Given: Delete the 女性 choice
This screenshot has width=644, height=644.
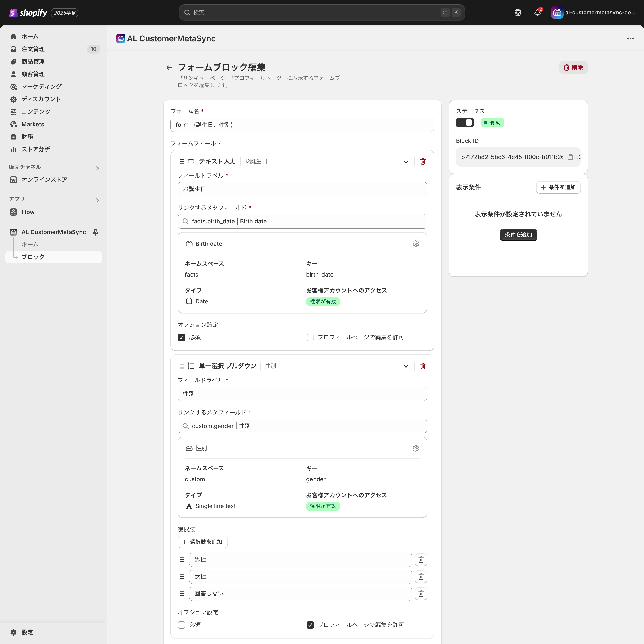Looking at the screenshot, I should [x=421, y=577].
